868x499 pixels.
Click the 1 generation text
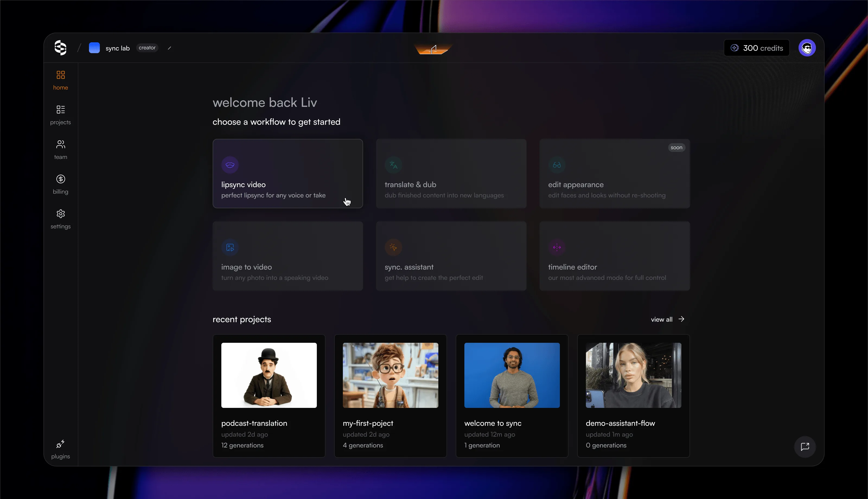482,445
